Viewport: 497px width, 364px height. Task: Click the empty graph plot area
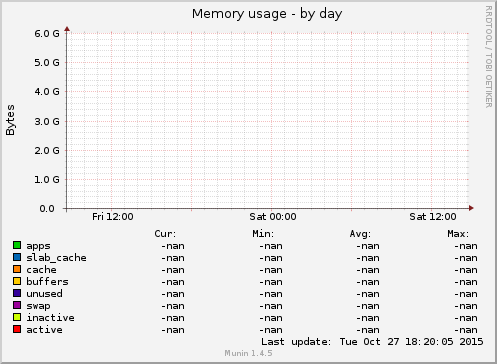tap(268, 121)
